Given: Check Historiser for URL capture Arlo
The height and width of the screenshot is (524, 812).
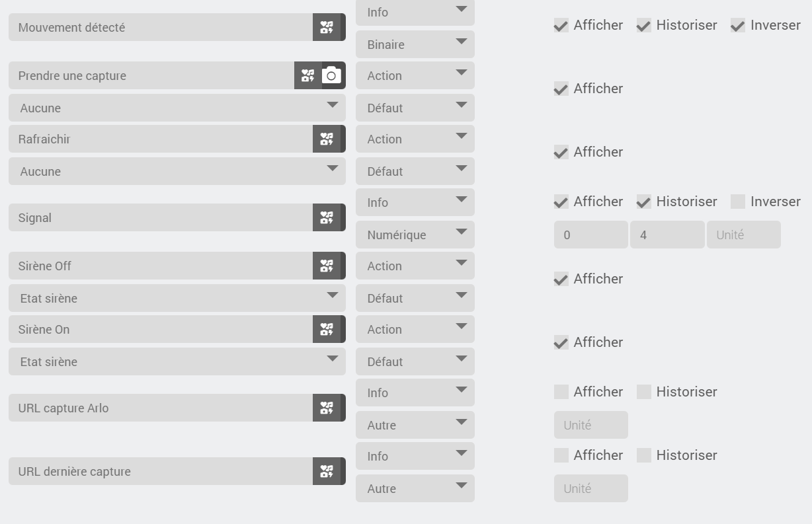Looking at the screenshot, I should point(644,392).
